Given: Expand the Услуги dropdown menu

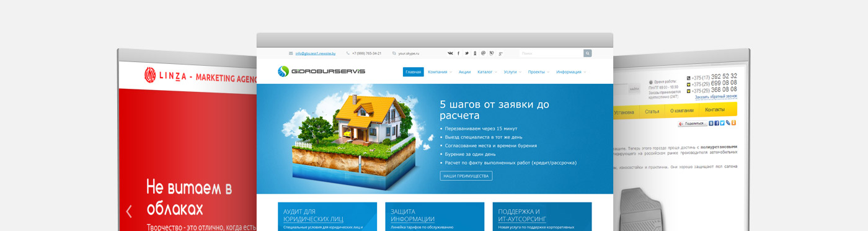Looking at the screenshot, I should (x=512, y=72).
